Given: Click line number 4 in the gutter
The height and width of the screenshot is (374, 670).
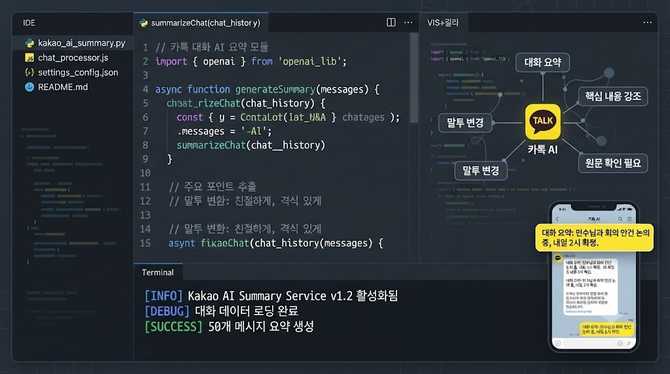Looking at the screenshot, I should point(145,89).
